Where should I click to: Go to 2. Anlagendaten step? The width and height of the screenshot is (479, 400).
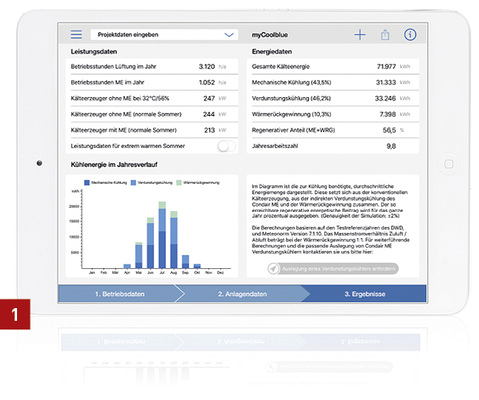point(242,294)
